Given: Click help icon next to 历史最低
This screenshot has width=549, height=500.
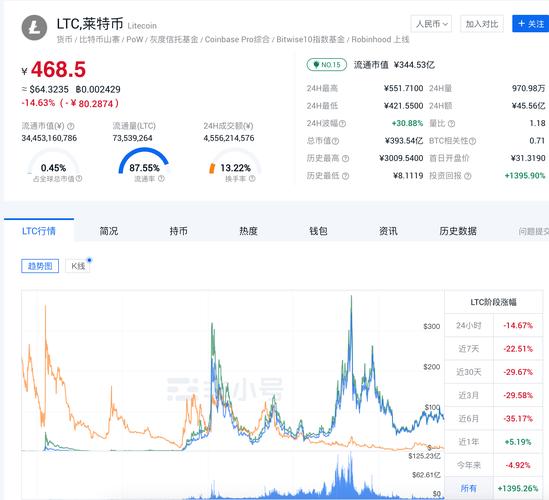Looking at the screenshot, I should [x=345, y=176].
